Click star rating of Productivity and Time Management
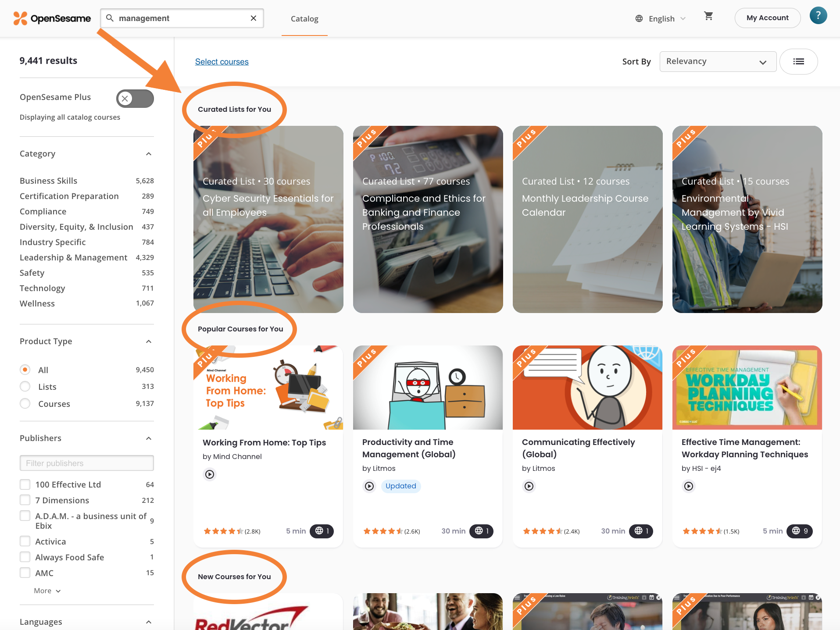The height and width of the screenshot is (630, 840). (383, 531)
